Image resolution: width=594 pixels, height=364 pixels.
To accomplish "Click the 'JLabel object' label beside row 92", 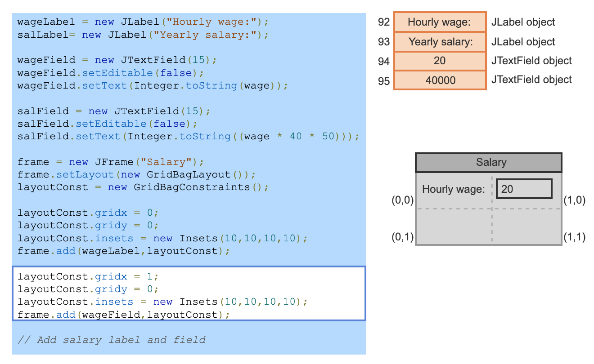I will [x=523, y=22].
